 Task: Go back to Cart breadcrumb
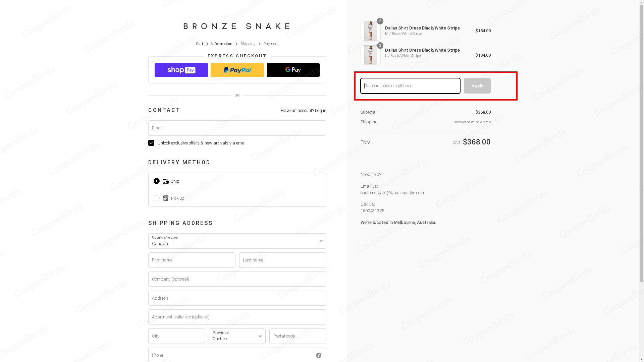point(199,44)
